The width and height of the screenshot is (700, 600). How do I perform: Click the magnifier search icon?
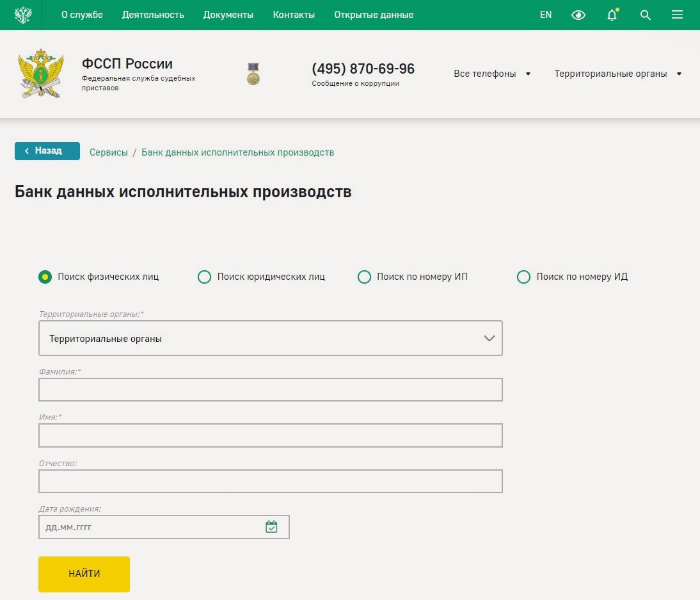646,15
